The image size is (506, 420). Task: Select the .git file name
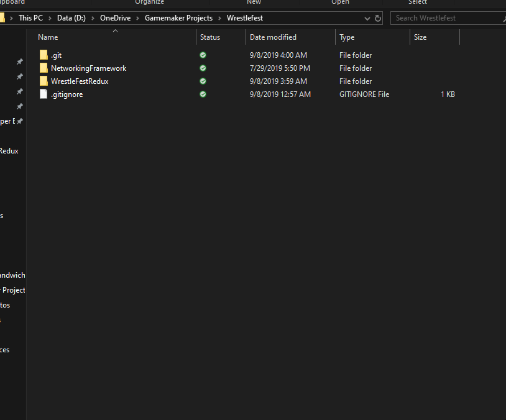click(56, 55)
